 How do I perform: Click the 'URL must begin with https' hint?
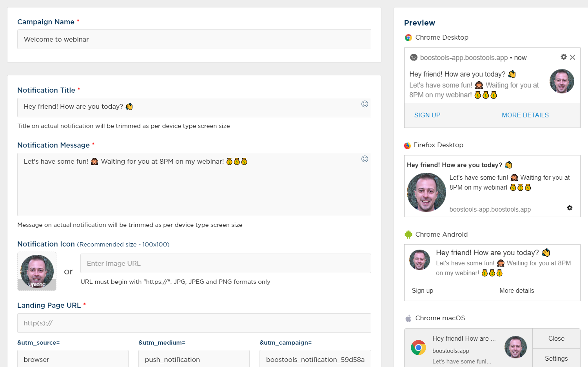click(x=175, y=282)
